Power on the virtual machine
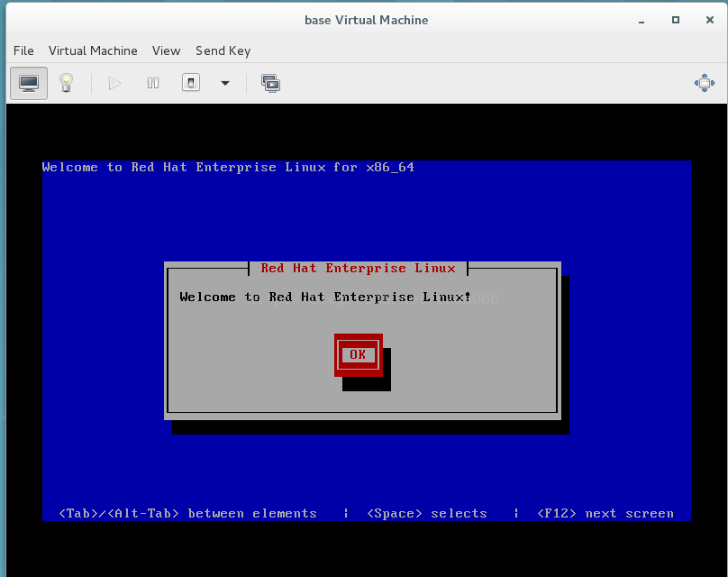The width and height of the screenshot is (728, 577). (x=114, y=84)
